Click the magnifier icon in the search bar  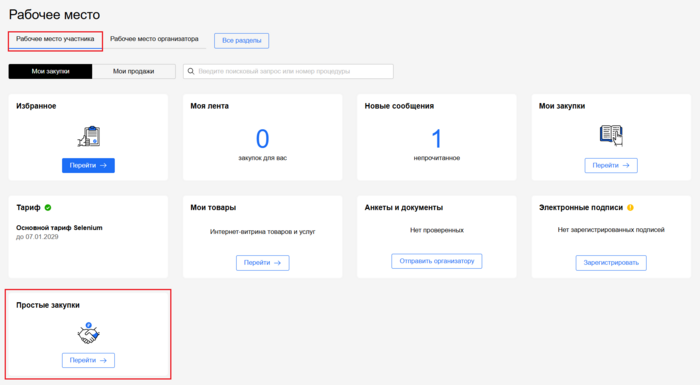click(x=191, y=71)
